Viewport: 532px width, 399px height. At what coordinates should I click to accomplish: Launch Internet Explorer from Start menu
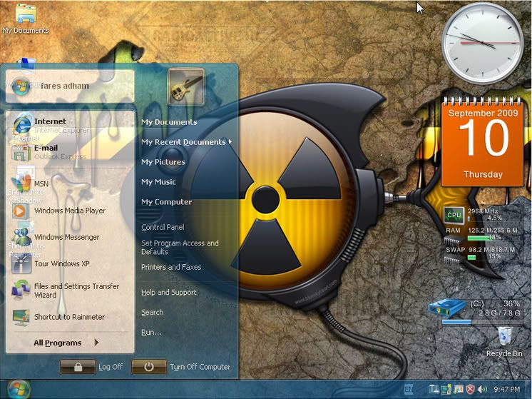click(x=70, y=124)
